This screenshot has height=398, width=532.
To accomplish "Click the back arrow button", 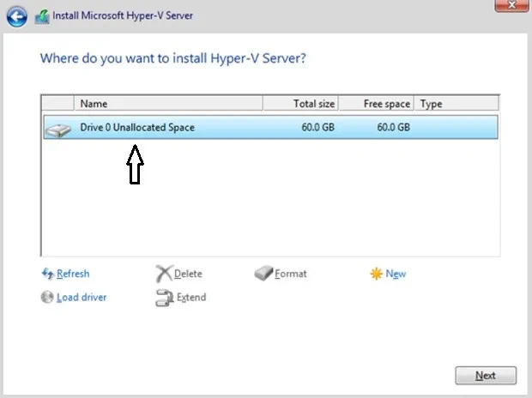I will pos(17,15).
